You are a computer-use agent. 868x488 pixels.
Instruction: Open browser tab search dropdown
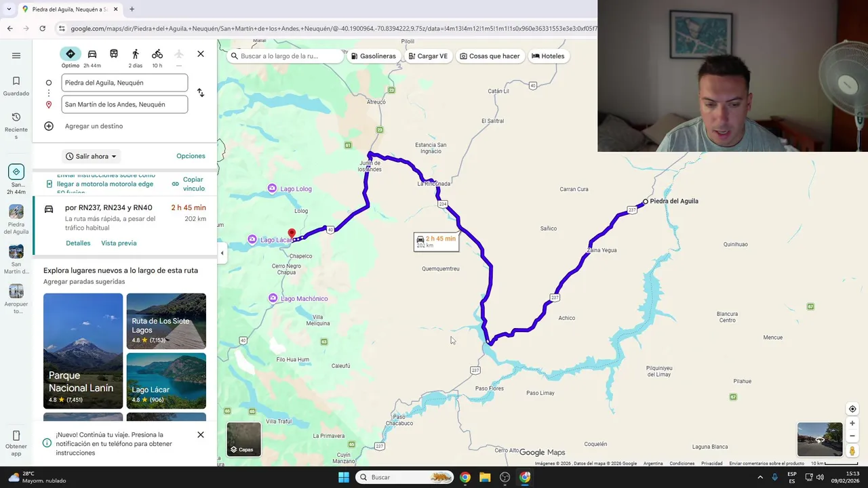pyautogui.click(x=9, y=9)
